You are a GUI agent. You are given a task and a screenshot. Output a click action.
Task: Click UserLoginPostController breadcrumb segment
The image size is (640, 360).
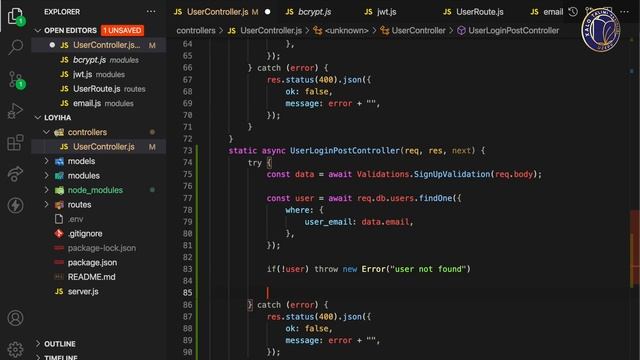click(509, 30)
